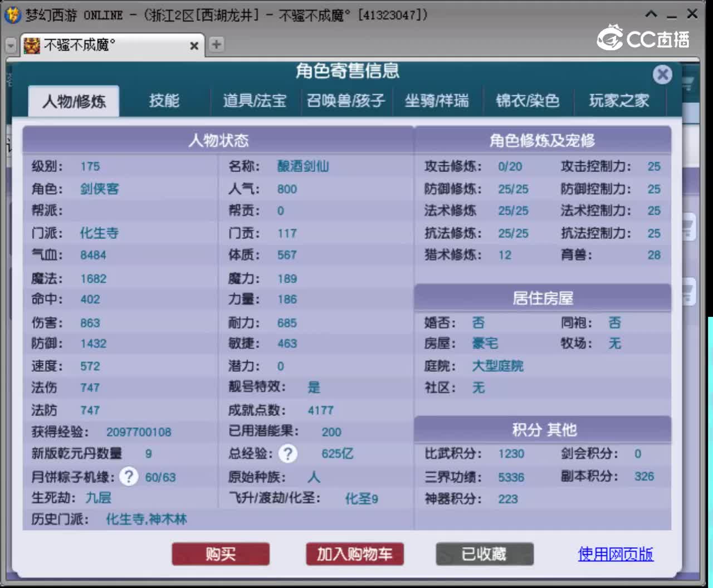Click the help icon beside 总经验
Viewport: 713px width, 588px height.
288,454
